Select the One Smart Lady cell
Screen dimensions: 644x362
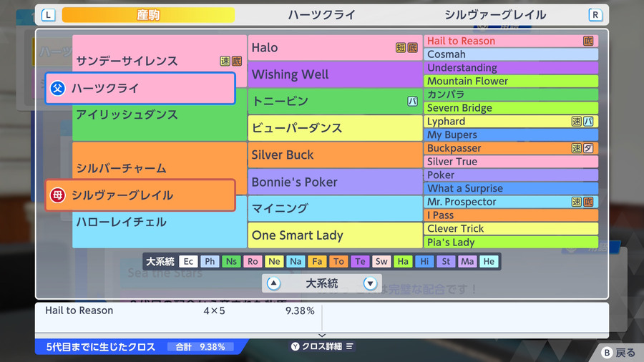coord(335,235)
